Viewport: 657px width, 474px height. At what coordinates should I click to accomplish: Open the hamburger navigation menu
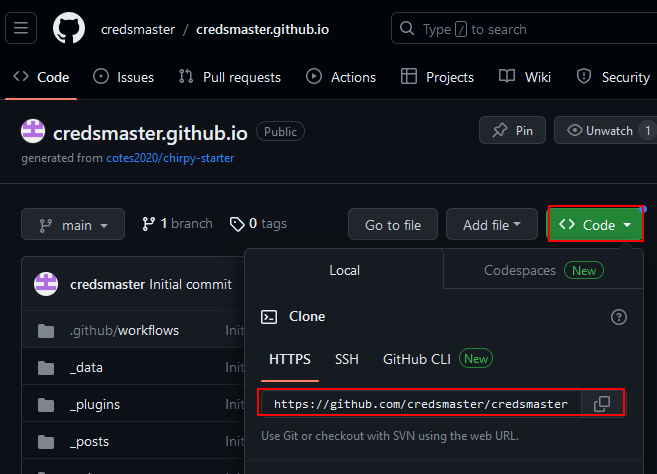21,28
